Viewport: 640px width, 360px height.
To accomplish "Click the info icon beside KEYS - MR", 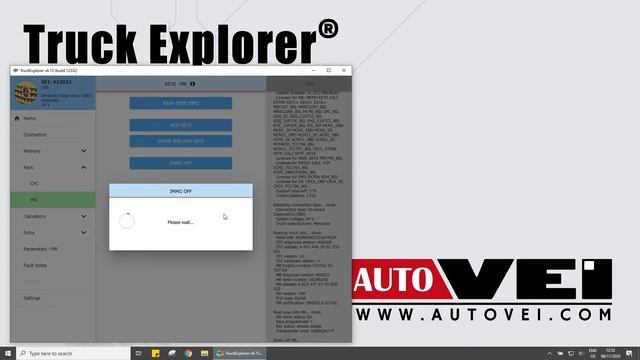I will [192, 84].
